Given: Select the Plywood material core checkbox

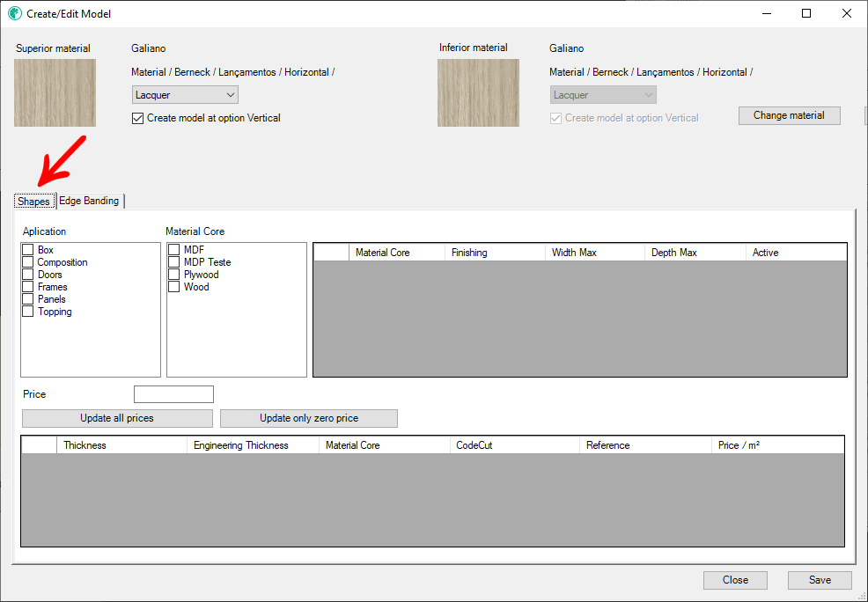Looking at the screenshot, I should coord(173,275).
